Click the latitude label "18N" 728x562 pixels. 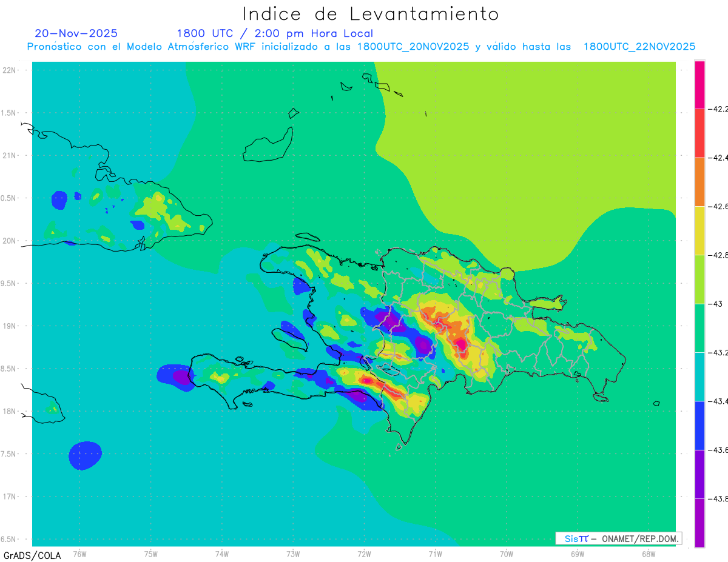click(8, 411)
